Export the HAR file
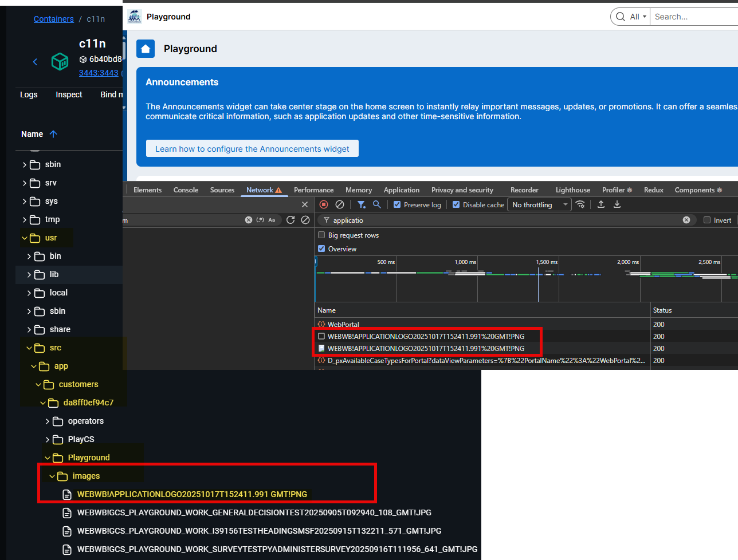This screenshot has height=560, width=738. point(618,204)
